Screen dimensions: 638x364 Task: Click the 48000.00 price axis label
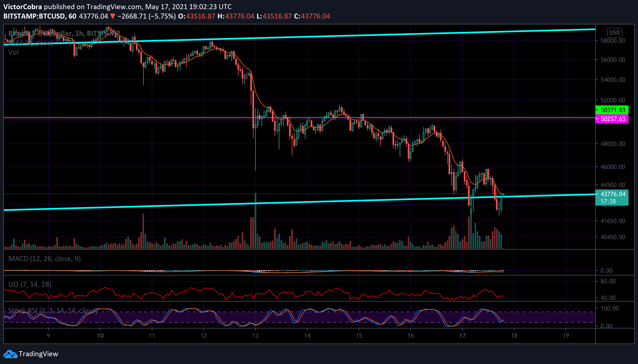tap(612, 144)
